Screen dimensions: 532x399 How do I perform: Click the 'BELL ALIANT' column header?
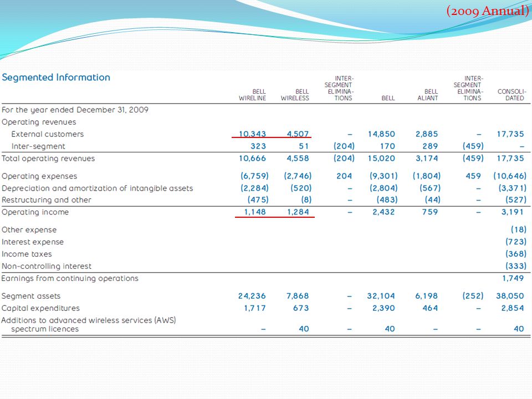point(427,95)
